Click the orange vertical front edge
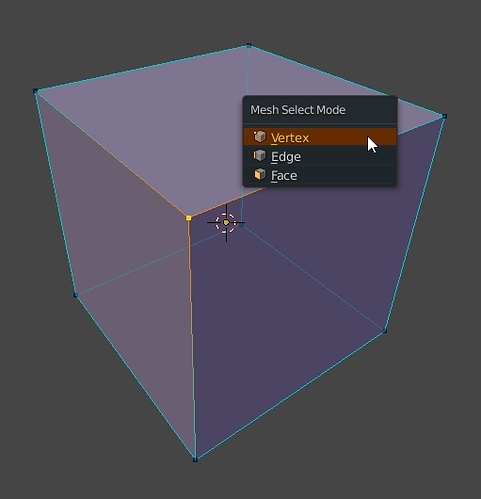The height and width of the screenshot is (499, 481). 192,338
